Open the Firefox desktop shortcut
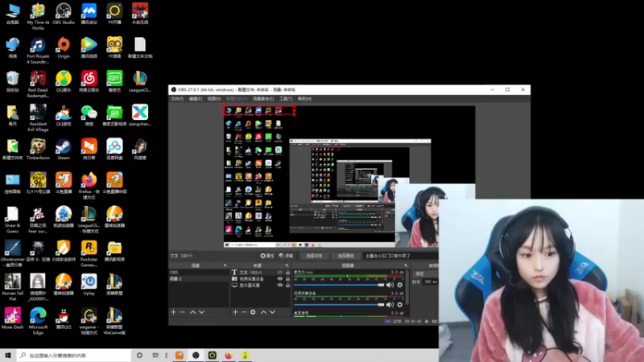The width and height of the screenshot is (644, 362). tap(89, 186)
